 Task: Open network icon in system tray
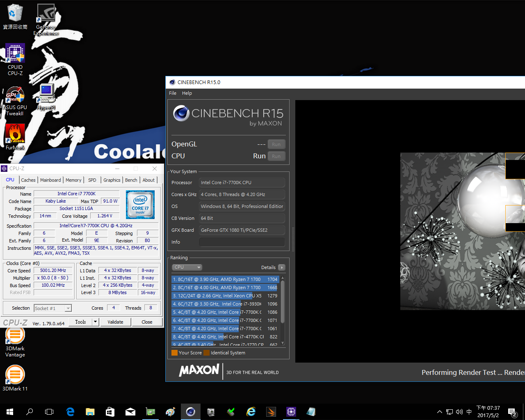450,412
